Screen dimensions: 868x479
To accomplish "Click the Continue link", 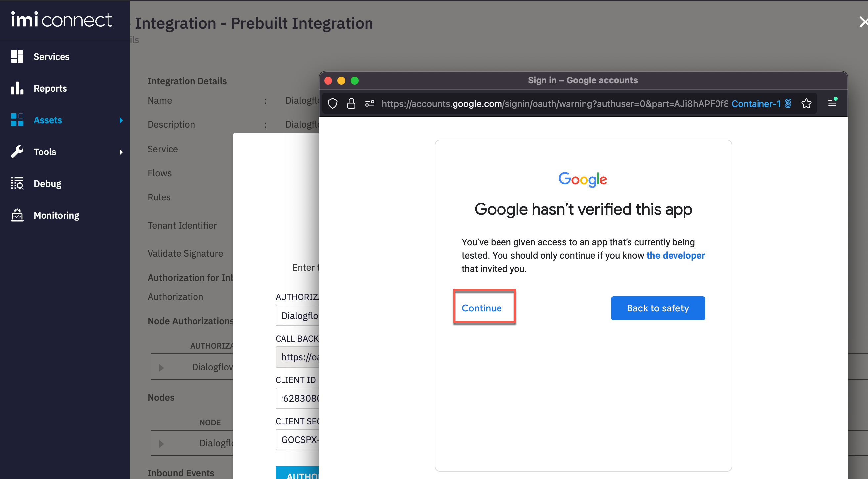I will click(x=482, y=308).
